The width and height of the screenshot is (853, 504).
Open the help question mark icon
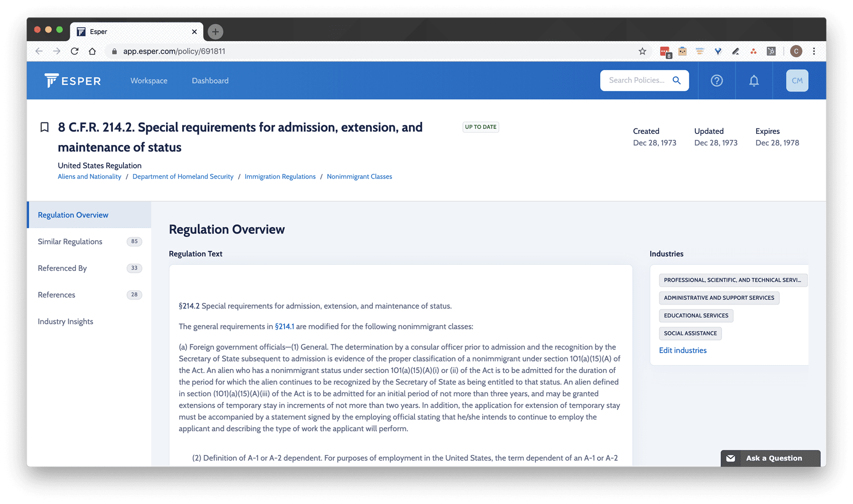717,80
